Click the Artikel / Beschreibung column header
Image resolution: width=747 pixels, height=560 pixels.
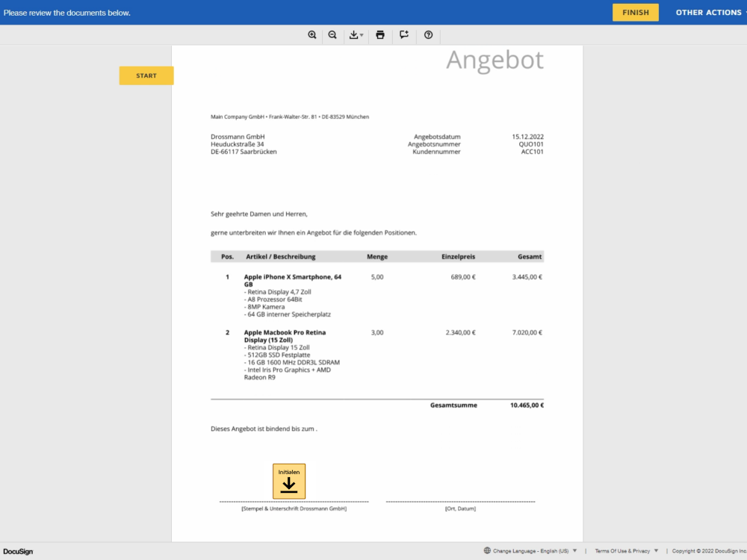tap(281, 257)
